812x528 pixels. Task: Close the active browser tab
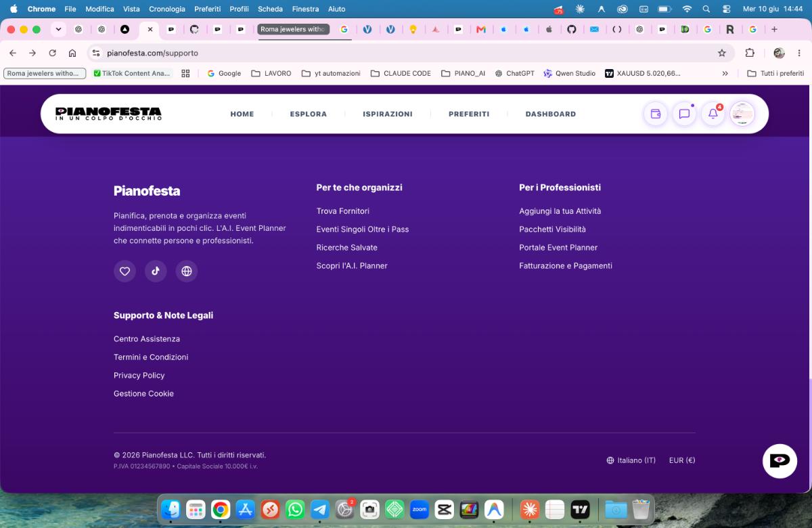pos(150,29)
